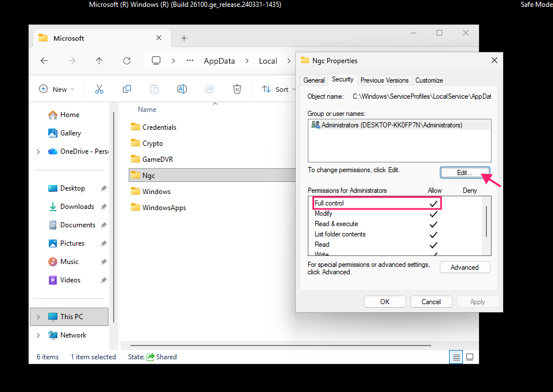Screen dimensions: 553x392
Task: Select This PC in navigation pane
Action: 69,317
